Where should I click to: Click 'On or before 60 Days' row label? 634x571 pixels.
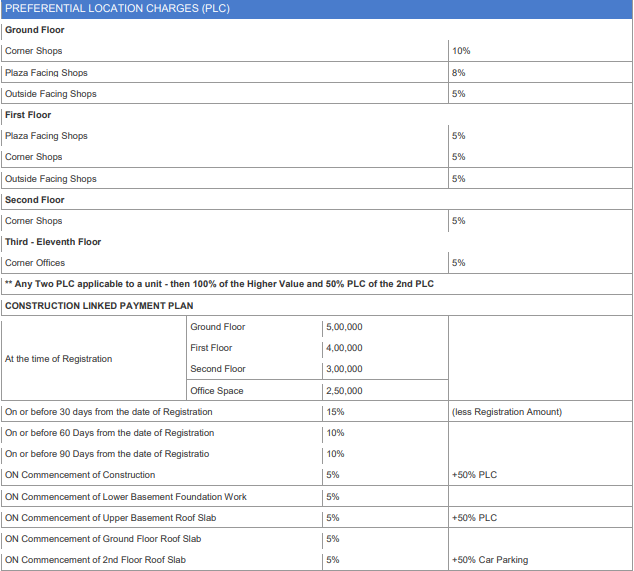[110, 433]
